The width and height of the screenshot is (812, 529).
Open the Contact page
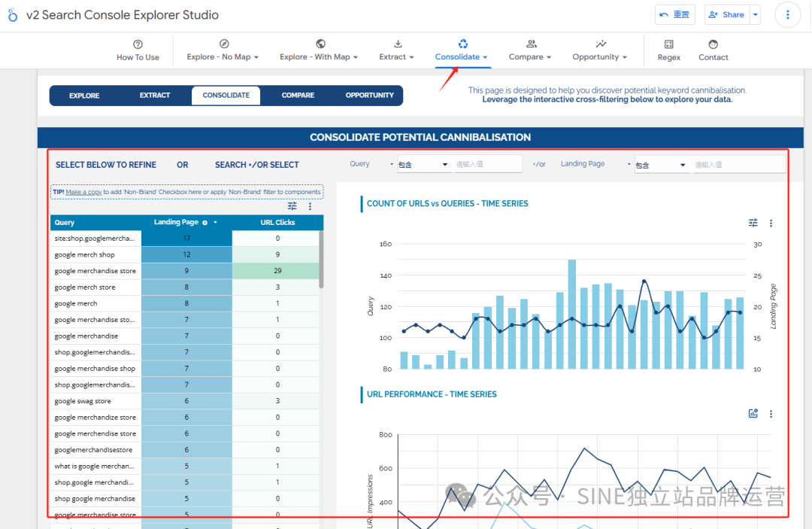[x=713, y=50]
